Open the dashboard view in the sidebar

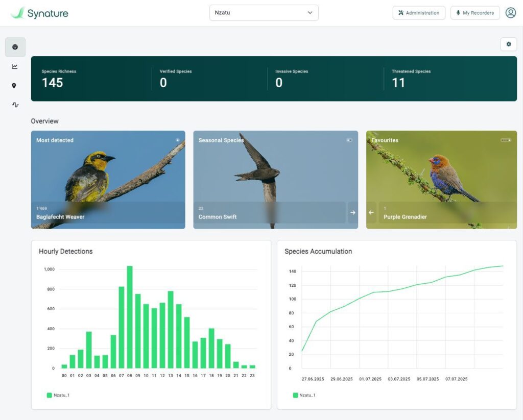coord(15,47)
